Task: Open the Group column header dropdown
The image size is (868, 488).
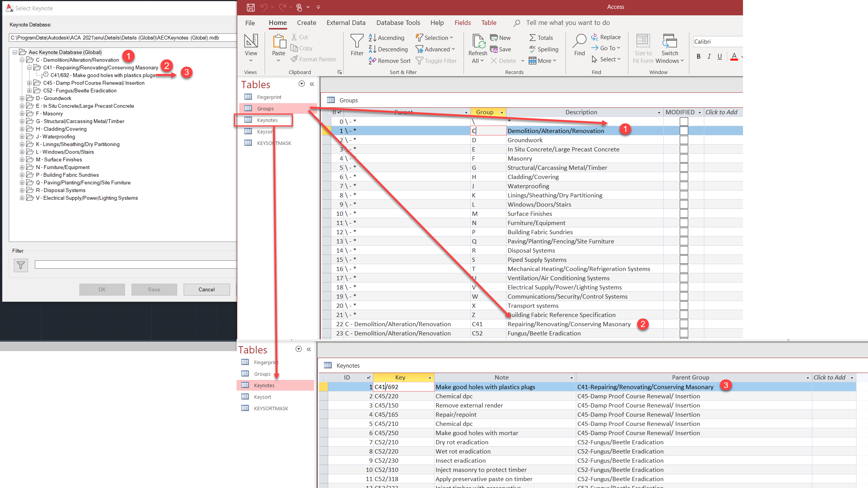Action: click(x=501, y=112)
